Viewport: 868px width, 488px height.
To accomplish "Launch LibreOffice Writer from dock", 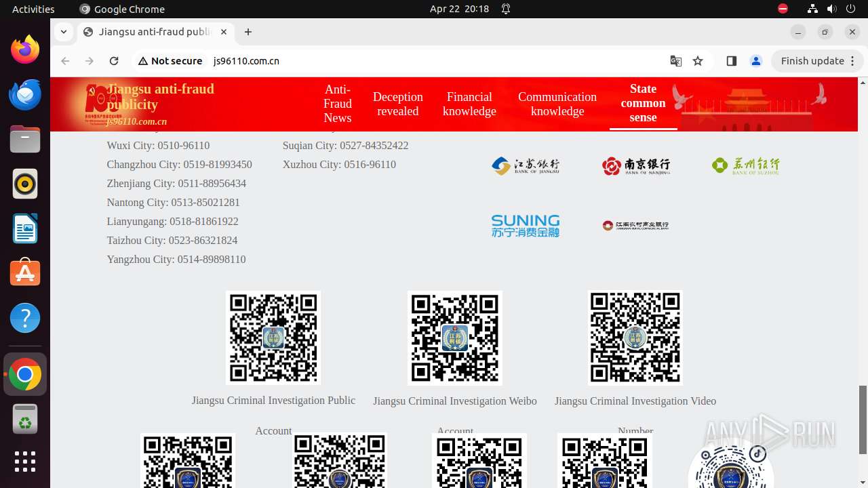I will (x=25, y=228).
